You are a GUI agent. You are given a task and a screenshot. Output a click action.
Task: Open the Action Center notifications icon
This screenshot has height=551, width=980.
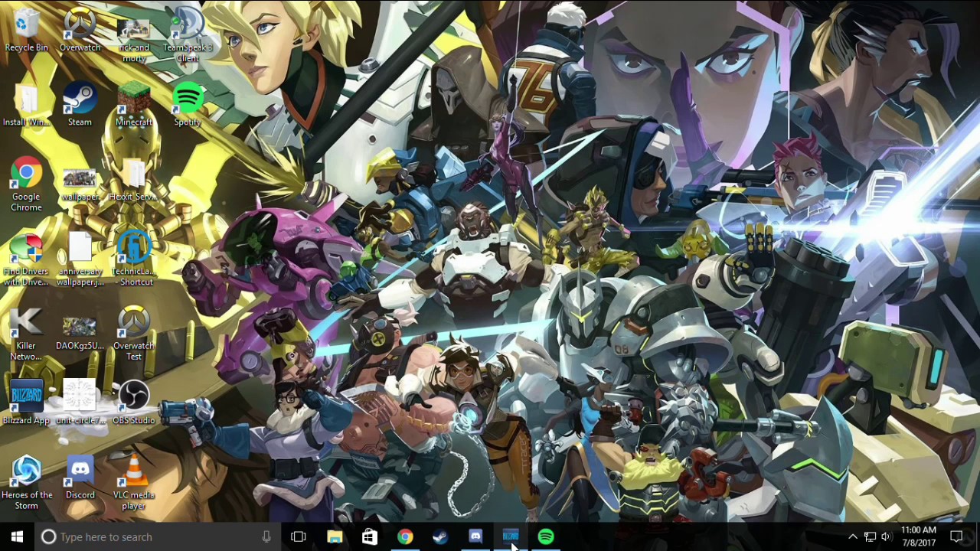point(956,536)
